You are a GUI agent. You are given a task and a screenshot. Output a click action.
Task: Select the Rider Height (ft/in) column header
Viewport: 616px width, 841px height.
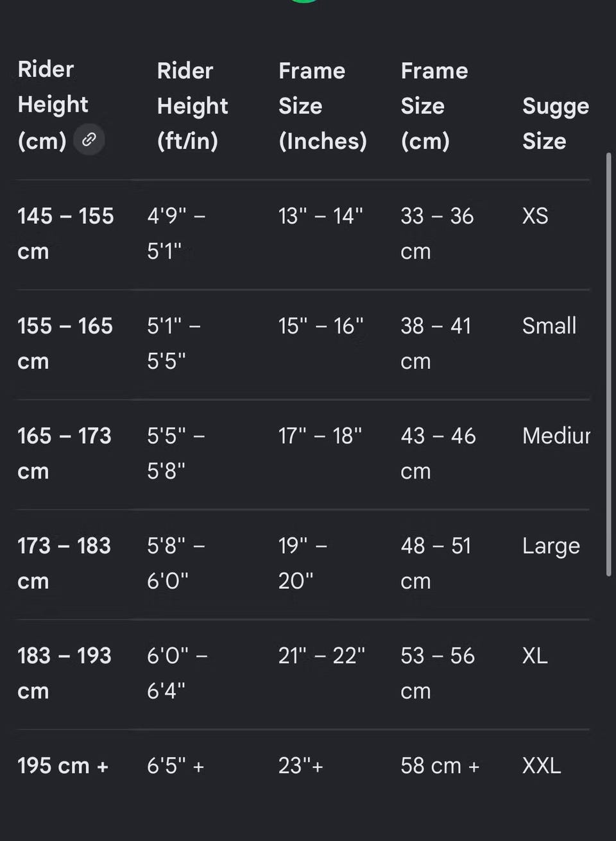[193, 106]
